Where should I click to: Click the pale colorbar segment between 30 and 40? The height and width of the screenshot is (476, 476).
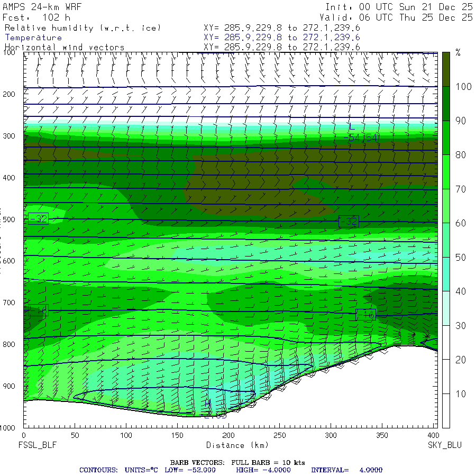tap(446, 308)
